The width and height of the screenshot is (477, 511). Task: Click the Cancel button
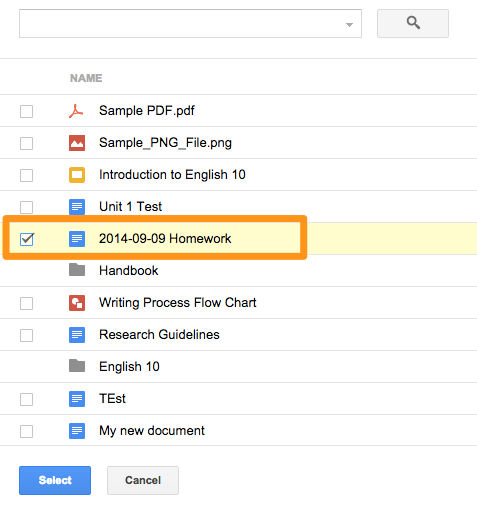[143, 480]
